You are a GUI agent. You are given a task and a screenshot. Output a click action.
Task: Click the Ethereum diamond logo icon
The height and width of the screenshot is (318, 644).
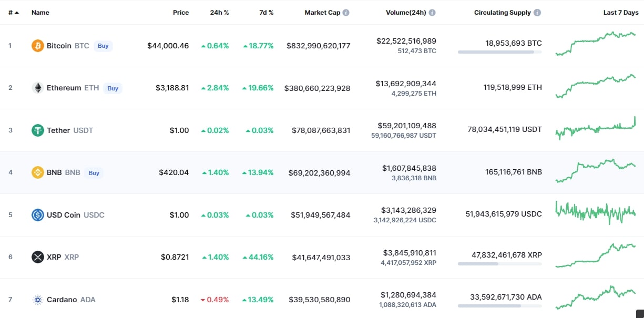pyautogui.click(x=37, y=88)
